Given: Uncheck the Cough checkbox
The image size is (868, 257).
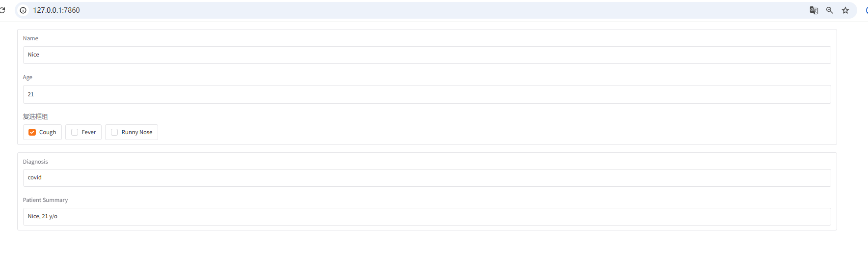Looking at the screenshot, I should (32, 132).
